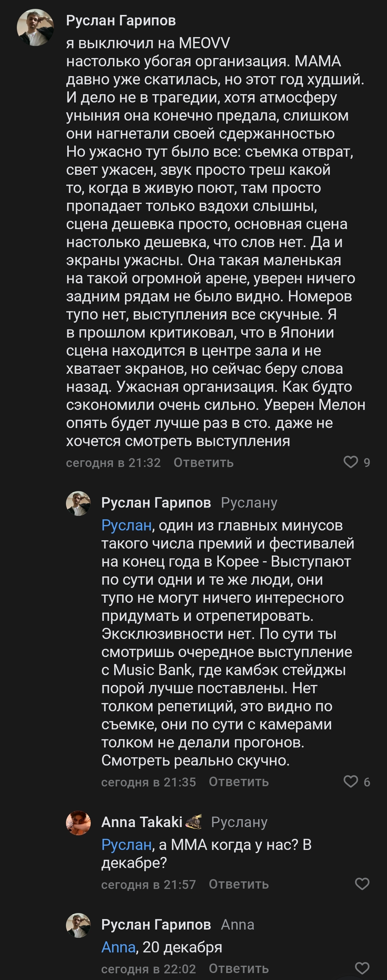Open the top comment's author avatar
This screenshot has height=980, width=387.
[x=36, y=27]
